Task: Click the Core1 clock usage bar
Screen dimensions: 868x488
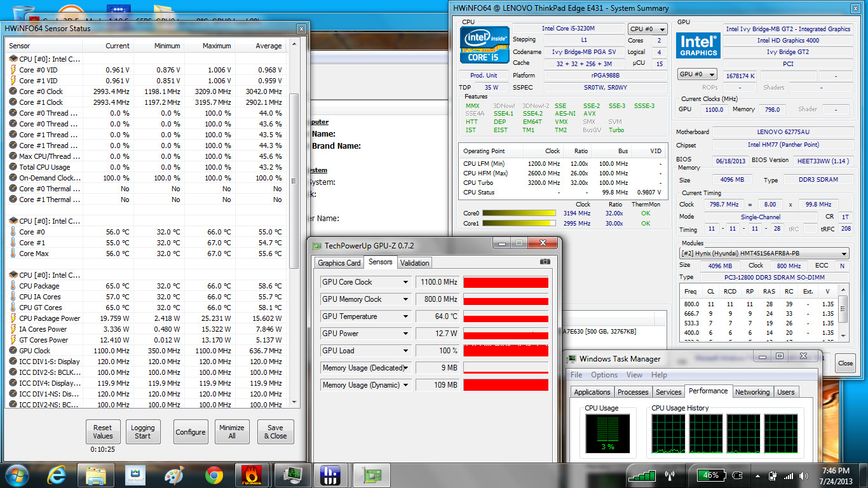Action: click(520, 224)
